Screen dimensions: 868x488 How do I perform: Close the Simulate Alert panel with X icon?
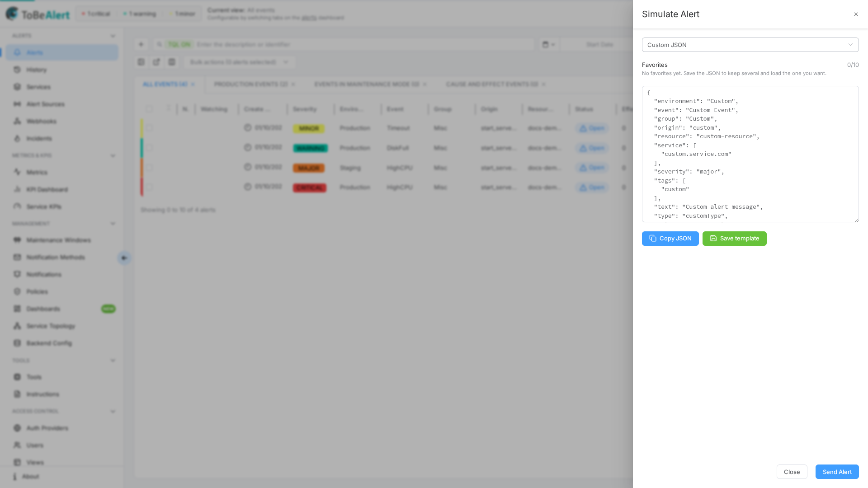(856, 14)
